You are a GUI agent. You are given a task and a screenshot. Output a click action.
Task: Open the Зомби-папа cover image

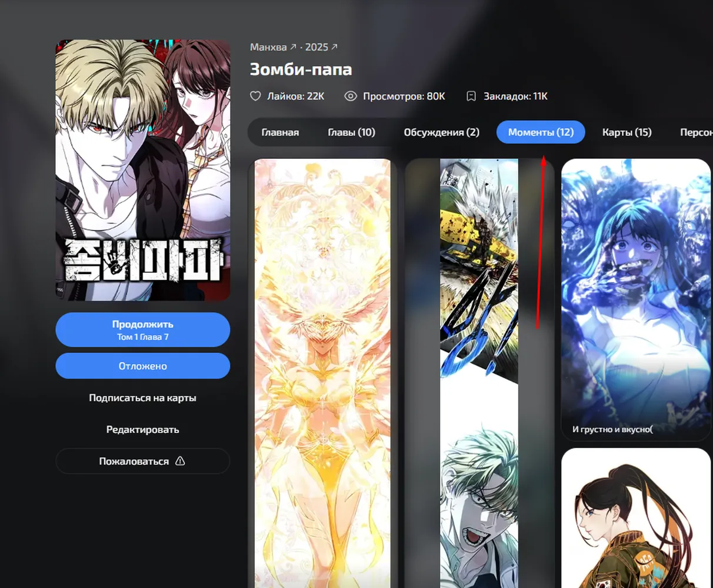coord(143,171)
